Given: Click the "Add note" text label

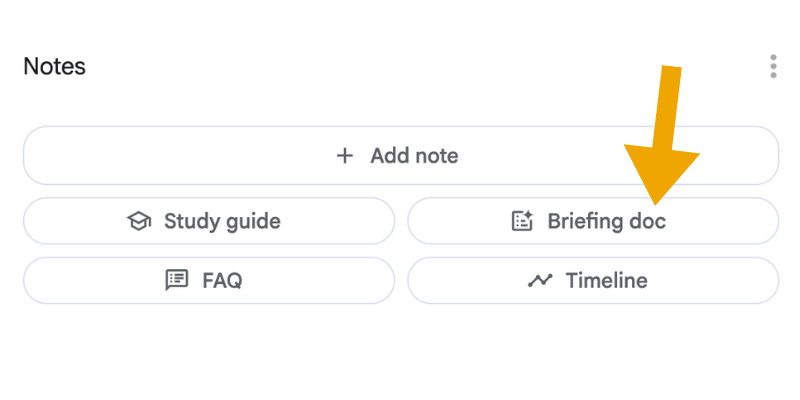Looking at the screenshot, I should 414,156.
